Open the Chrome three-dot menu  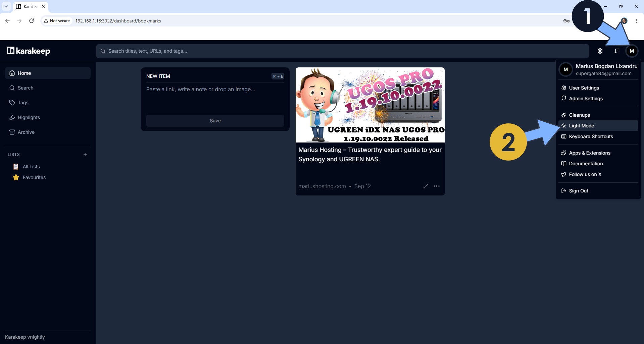pos(636,21)
